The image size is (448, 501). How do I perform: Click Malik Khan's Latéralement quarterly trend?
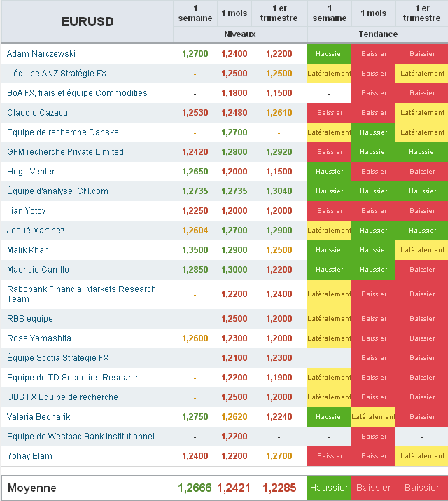[422, 250]
